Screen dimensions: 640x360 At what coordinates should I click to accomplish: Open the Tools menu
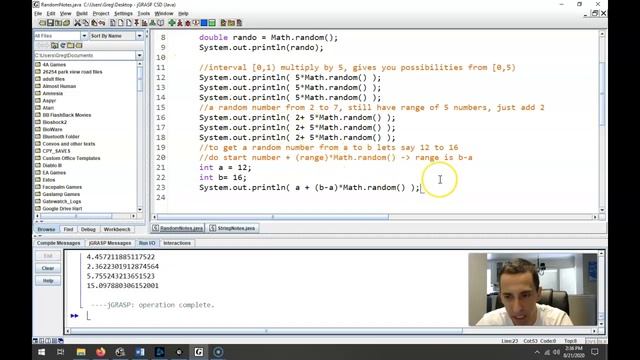coord(144,13)
